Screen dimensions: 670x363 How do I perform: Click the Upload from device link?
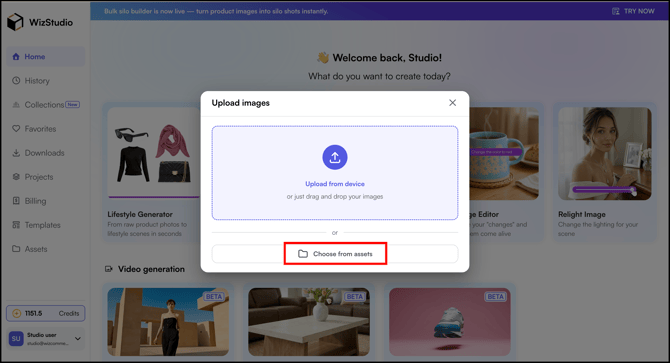point(335,184)
